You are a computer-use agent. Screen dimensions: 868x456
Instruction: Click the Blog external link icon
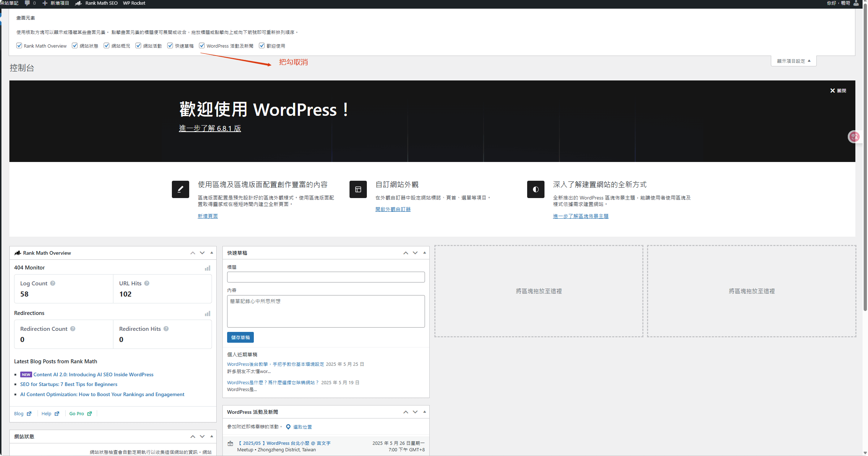coord(29,413)
